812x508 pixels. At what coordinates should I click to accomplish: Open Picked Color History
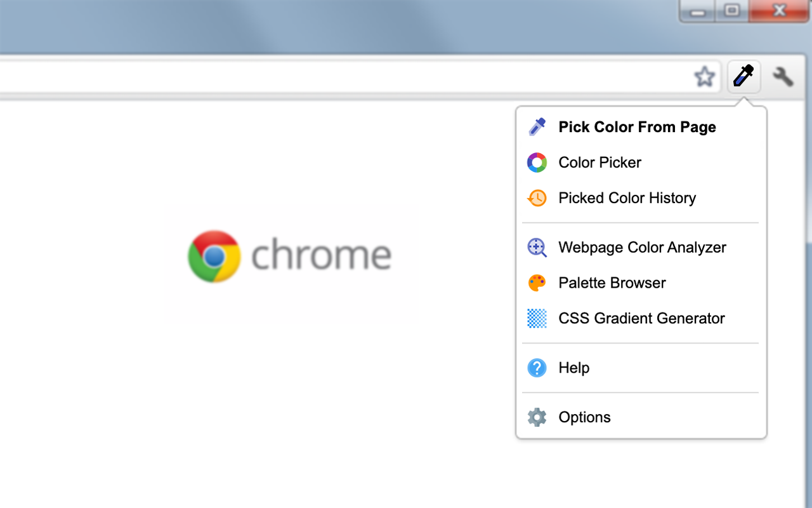627,198
